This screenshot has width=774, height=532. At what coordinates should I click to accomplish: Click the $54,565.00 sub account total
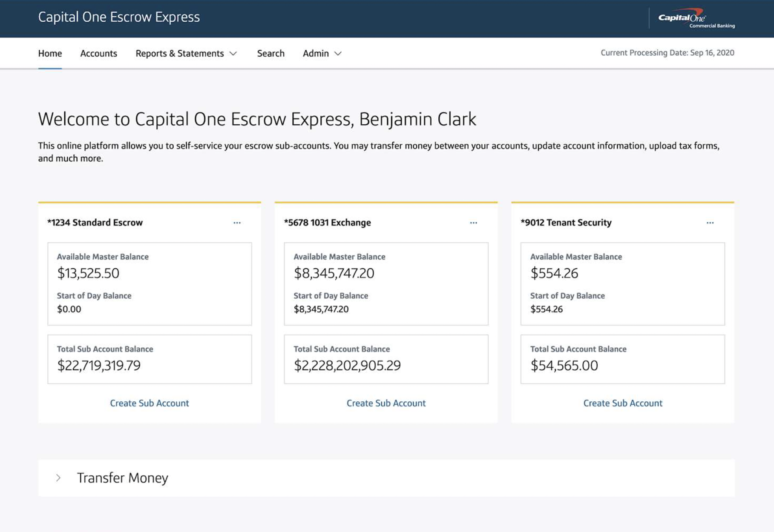click(x=564, y=366)
